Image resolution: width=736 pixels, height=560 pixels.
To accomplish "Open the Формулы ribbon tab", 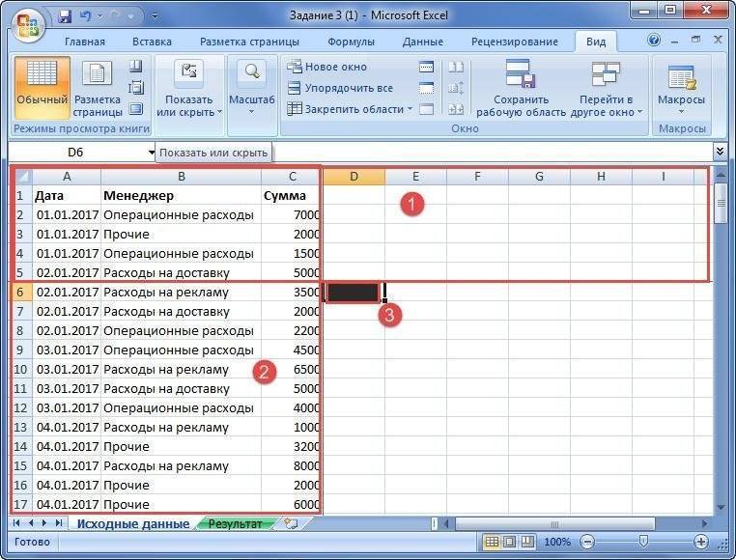I will [x=351, y=42].
